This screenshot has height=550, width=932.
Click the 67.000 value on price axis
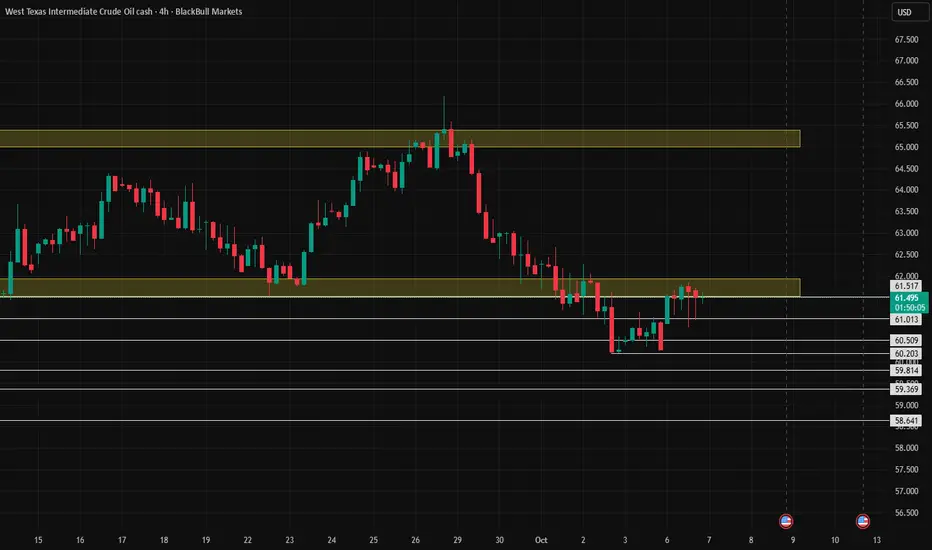pyautogui.click(x=906, y=61)
